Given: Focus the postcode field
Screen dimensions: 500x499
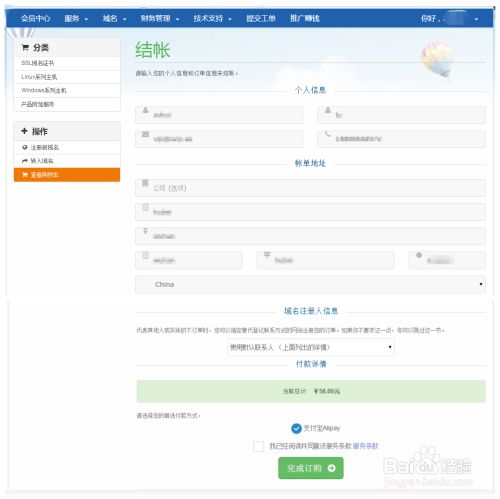Looking at the screenshot, I should coord(447,260).
